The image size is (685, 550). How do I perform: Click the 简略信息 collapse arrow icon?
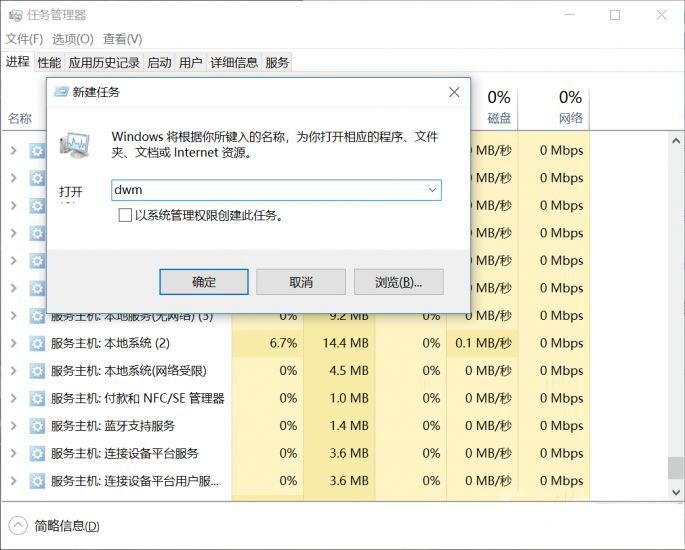point(18,526)
